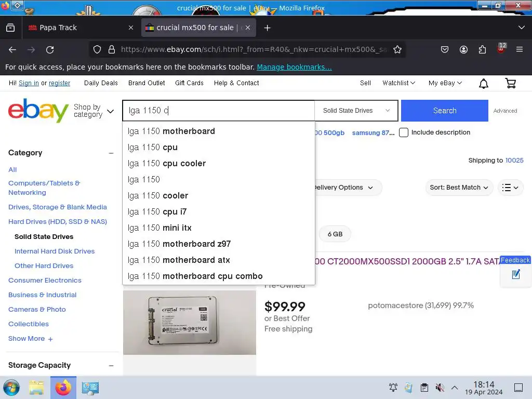The height and width of the screenshot is (399, 532).
Task: Select the lga 1150 motherboard cpu combo suggestion
Action: click(219, 276)
